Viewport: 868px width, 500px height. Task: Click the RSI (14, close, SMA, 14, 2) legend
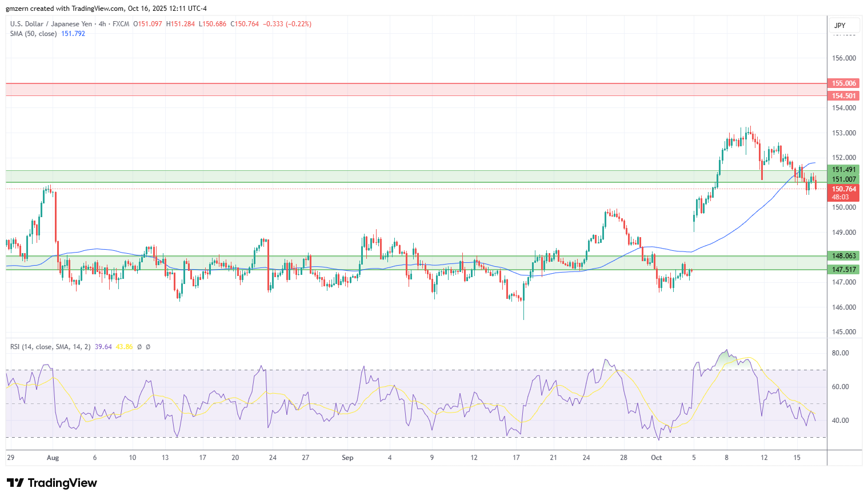50,347
